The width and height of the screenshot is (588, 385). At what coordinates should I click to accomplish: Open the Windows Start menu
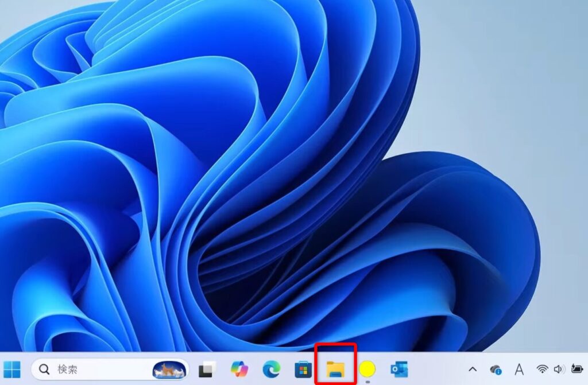coord(11,369)
